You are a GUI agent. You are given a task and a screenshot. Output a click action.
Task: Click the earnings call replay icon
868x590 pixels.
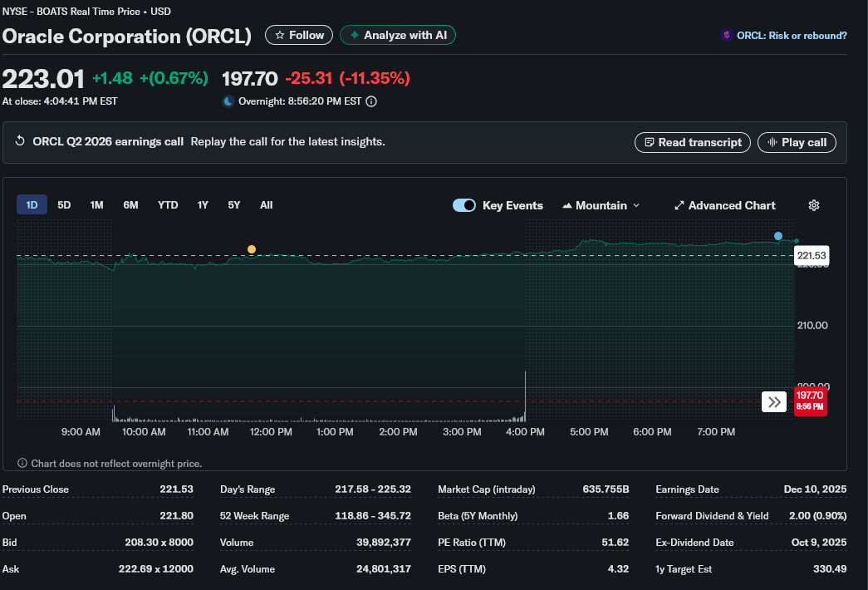pos(20,141)
